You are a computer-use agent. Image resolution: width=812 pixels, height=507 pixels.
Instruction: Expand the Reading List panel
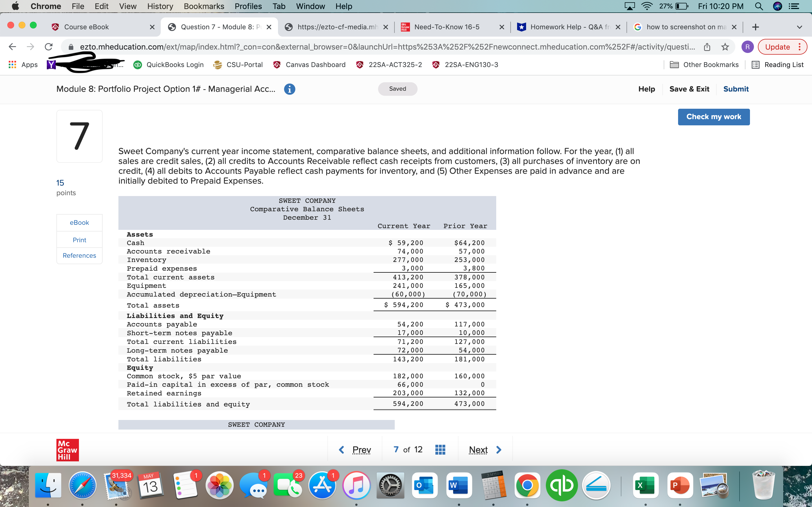[x=778, y=65]
